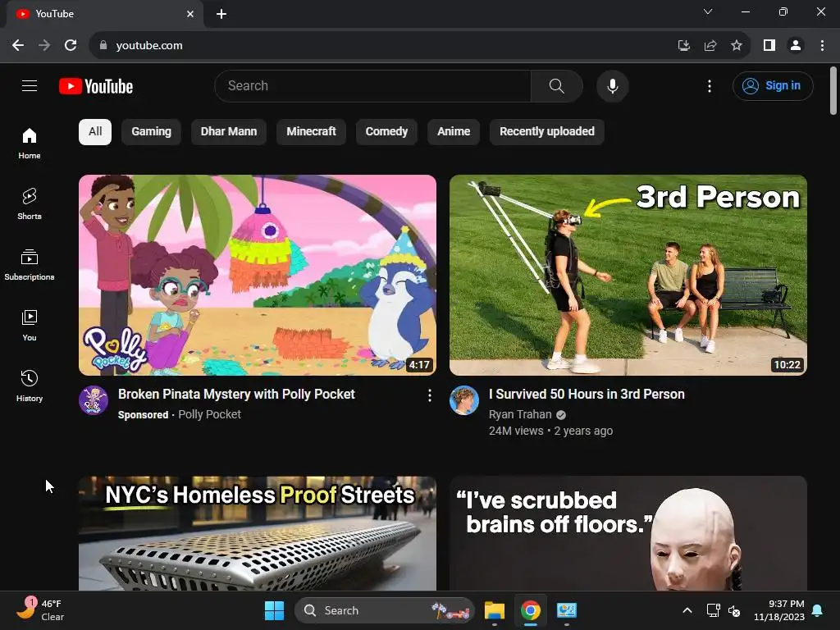Open Shorts from the sidebar
This screenshot has height=630, width=840.
[x=30, y=204]
